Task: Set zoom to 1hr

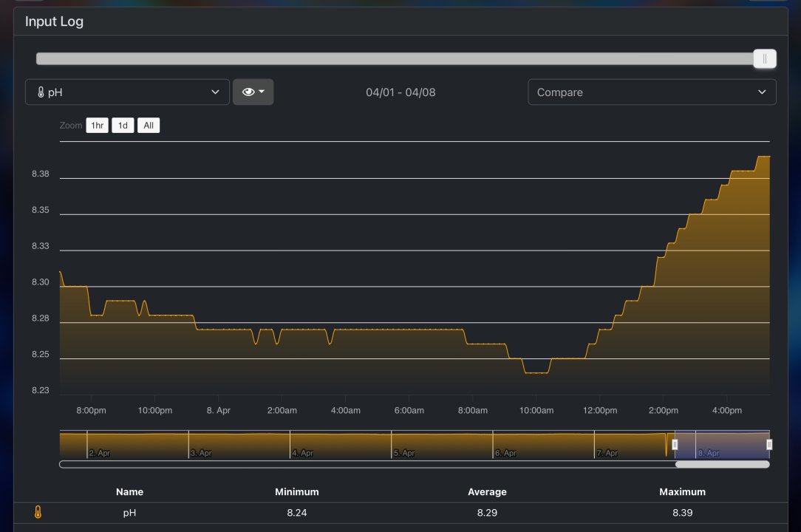Action: pyautogui.click(x=97, y=126)
